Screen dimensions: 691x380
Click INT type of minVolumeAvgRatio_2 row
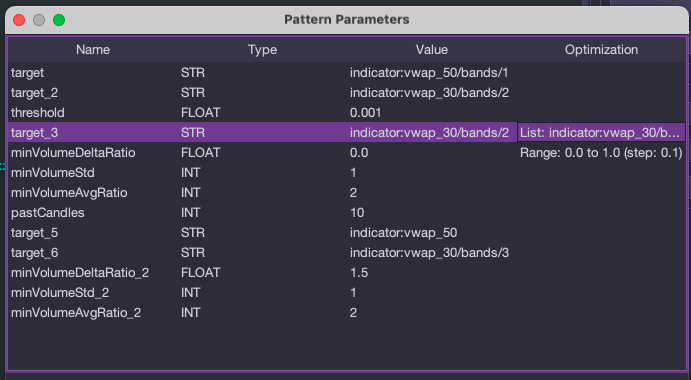pos(190,313)
